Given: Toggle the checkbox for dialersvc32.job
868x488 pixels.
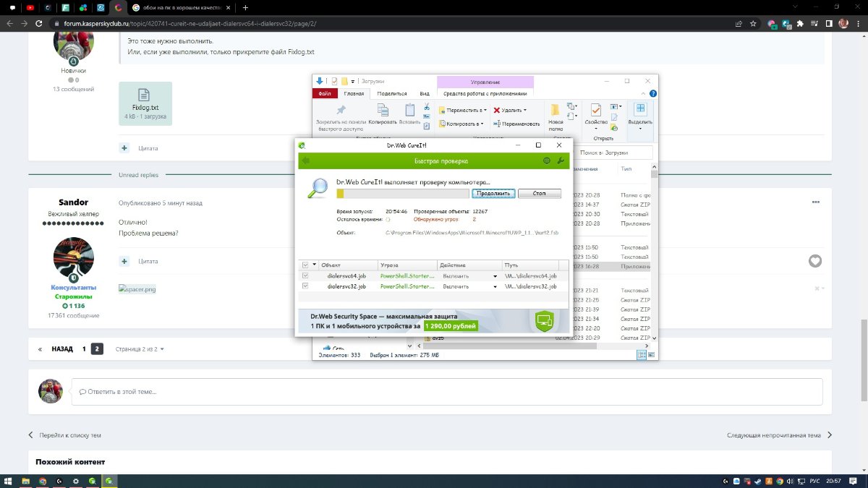Looking at the screenshot, I should coord(305,286).
